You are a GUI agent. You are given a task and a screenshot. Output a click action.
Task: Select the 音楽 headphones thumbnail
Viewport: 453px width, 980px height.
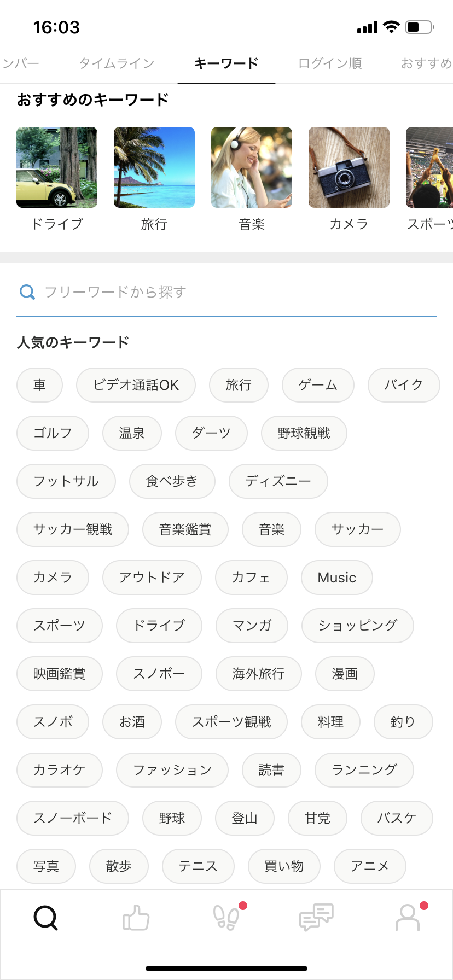(x=252, y=167)
